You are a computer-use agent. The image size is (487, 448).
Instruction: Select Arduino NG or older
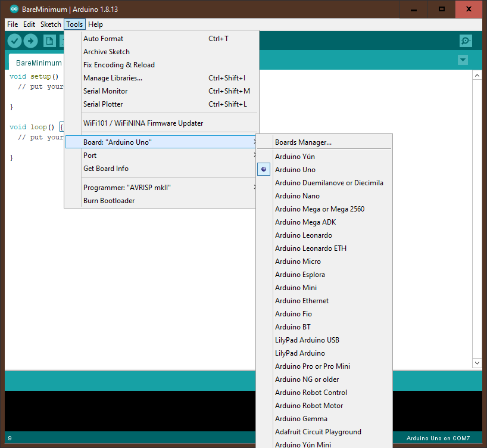(x=324, y=379)
